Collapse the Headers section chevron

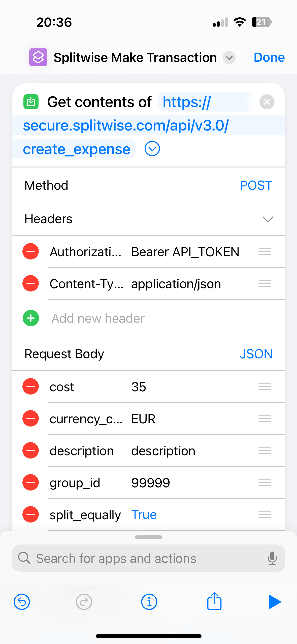[268, 219]
